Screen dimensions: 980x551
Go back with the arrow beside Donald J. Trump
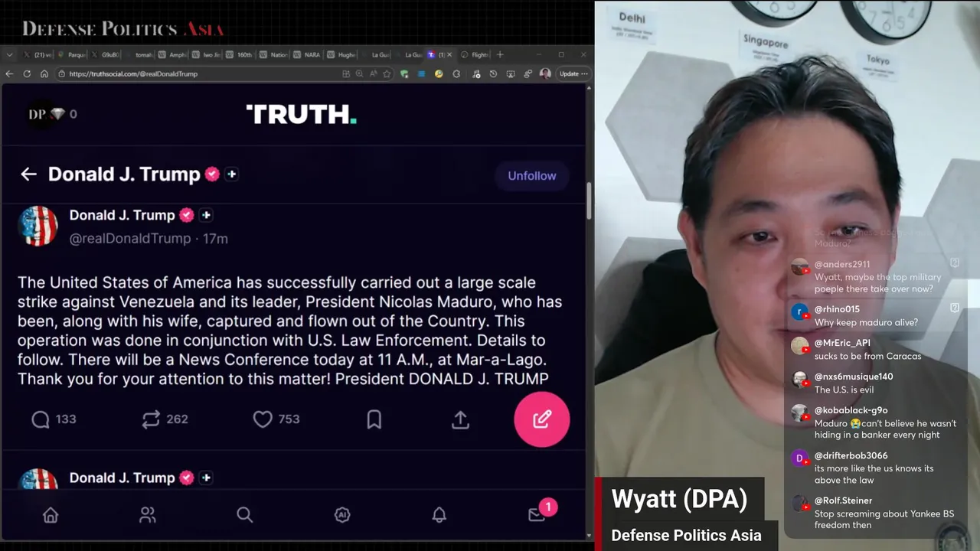click(28, 174)
